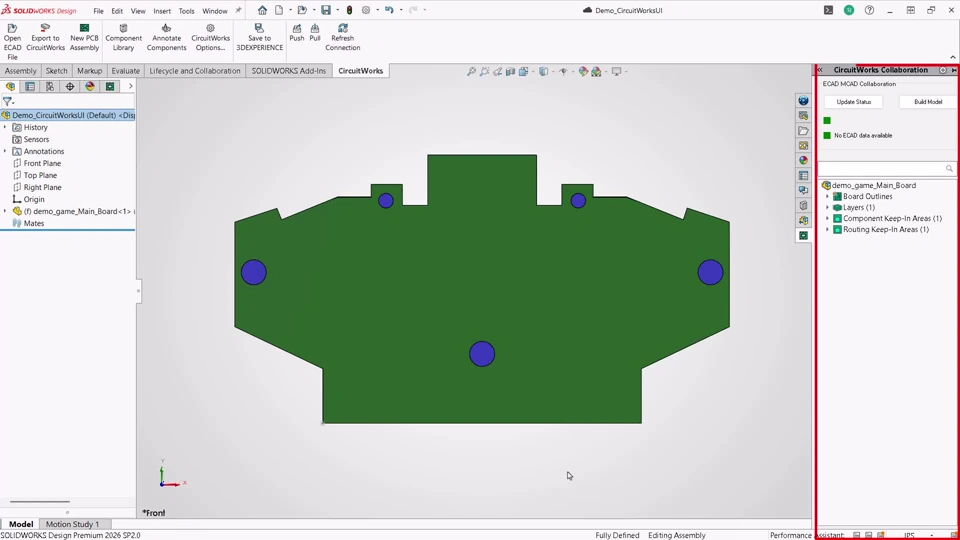The image size is (960, 540).
Task: Open Design Library task pane tab
Action: pos(803,116)
